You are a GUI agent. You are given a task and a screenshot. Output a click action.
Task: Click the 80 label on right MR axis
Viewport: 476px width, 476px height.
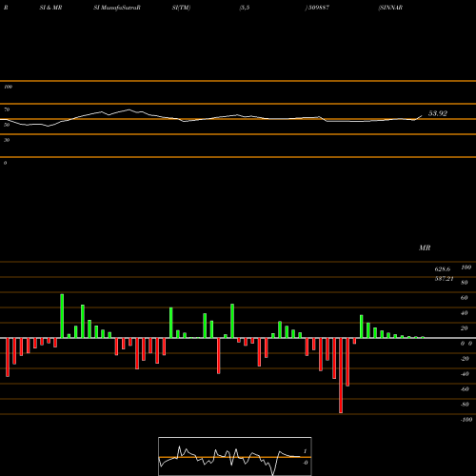click(x=465, y=283)
